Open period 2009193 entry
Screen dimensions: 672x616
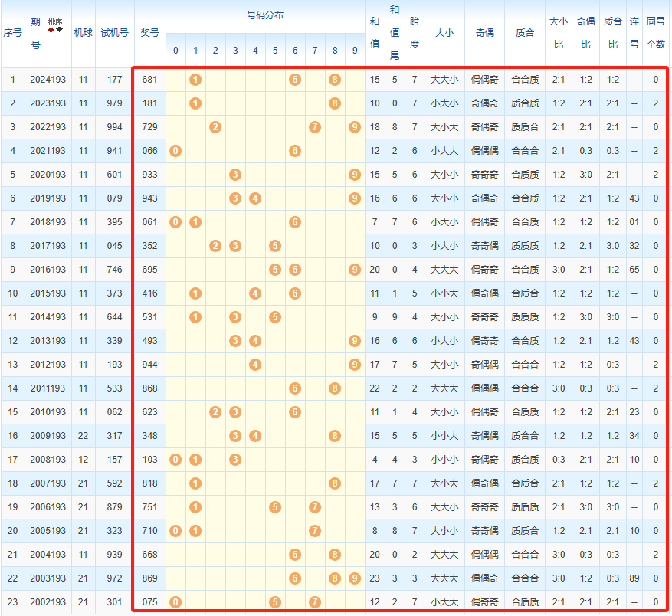click(x=48, y=436)
